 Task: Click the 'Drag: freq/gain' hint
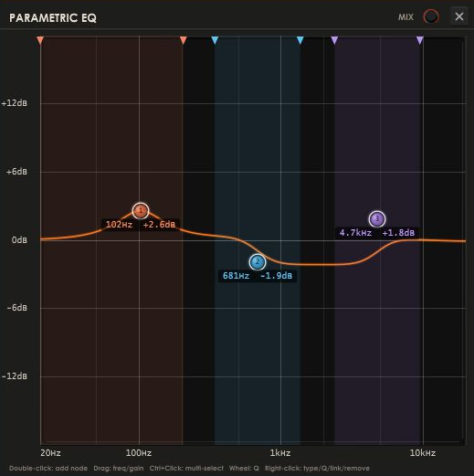pos(119,468)
